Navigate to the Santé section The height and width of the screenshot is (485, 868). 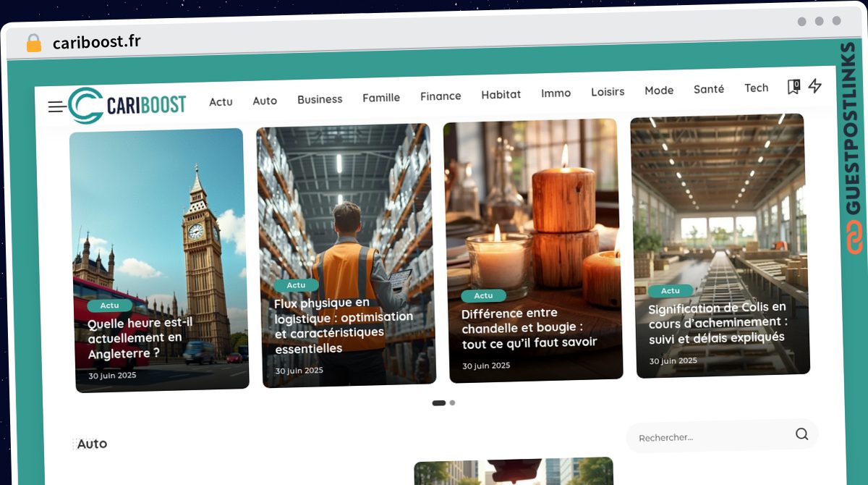708,89
